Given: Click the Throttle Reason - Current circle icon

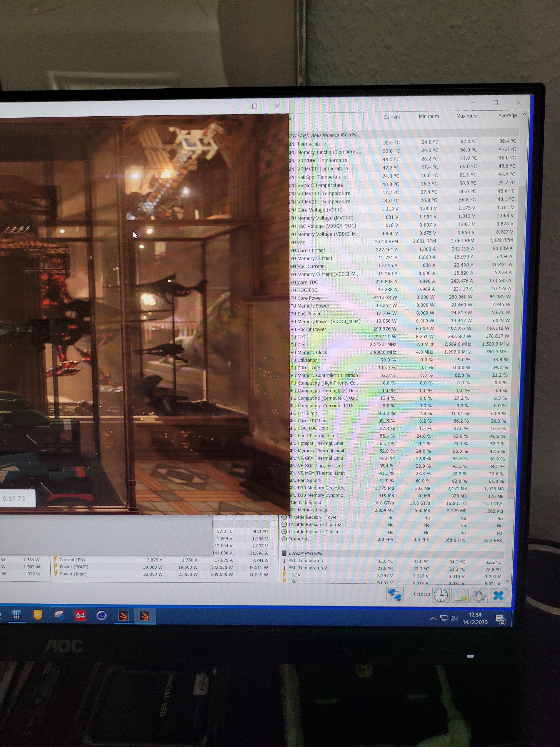Looking at the screenshot, I should (284, 532).
